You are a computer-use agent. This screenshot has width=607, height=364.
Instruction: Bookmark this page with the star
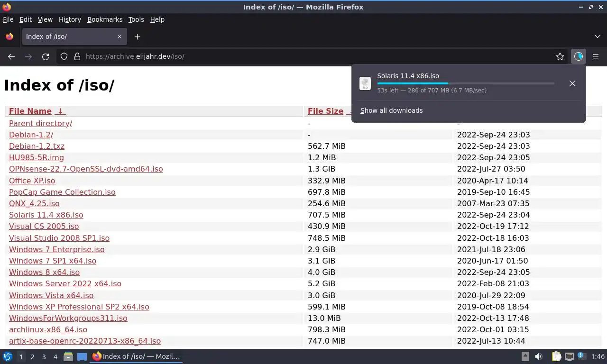(560, 56)
